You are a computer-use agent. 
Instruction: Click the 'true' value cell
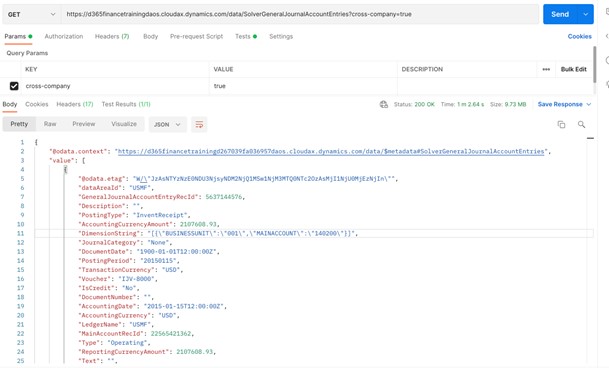point(303,86)
